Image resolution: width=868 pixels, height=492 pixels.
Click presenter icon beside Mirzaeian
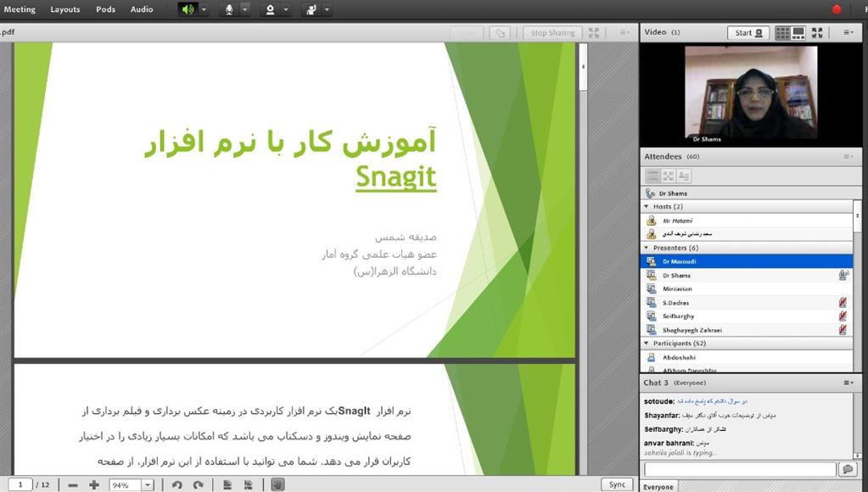tap(652, 288)
